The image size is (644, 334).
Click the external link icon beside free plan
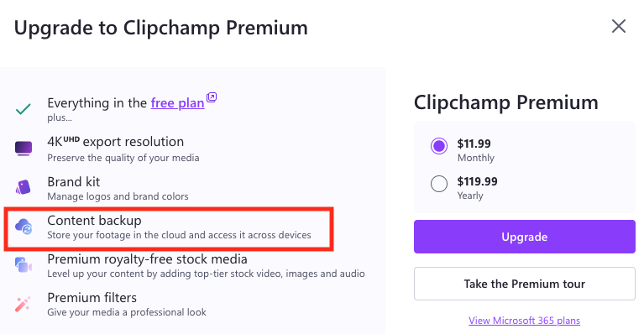[x=212, y=97]
